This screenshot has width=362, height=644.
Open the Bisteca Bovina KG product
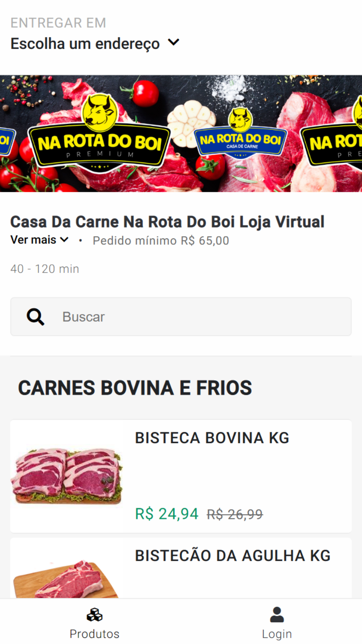click(x=181, y=476)
